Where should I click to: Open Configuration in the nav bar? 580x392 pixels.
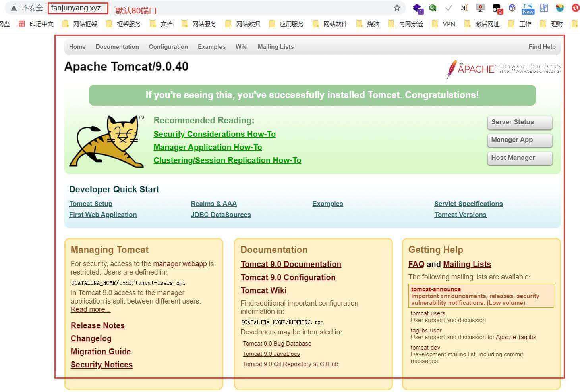pyautogui.click(x=168, y=47)
